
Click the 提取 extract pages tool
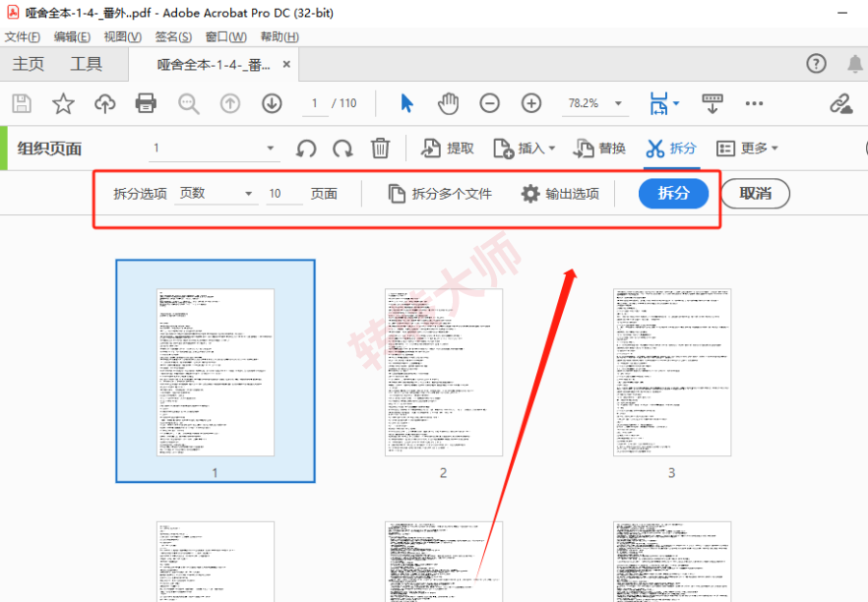tap(447, 149)
